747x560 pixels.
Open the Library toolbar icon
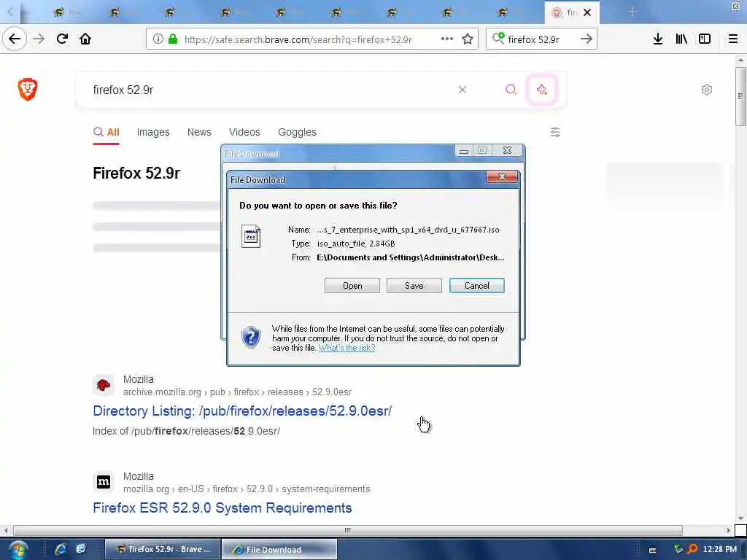pos(681,39)
